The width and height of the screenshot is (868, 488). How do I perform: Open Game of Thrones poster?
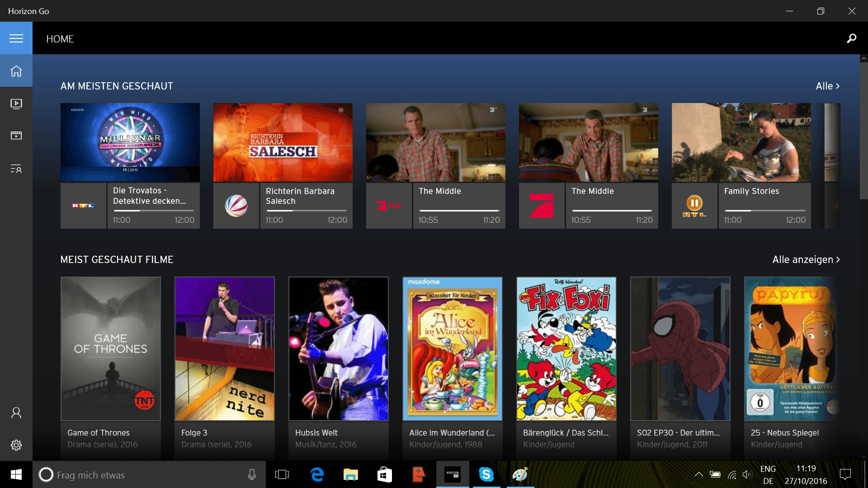click(x=111, y=349)
